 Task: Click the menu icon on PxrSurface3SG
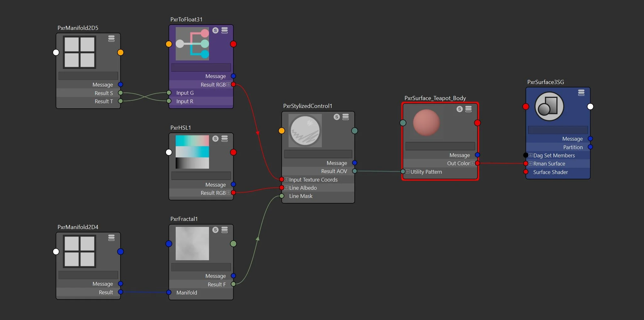tap(581, 93)
